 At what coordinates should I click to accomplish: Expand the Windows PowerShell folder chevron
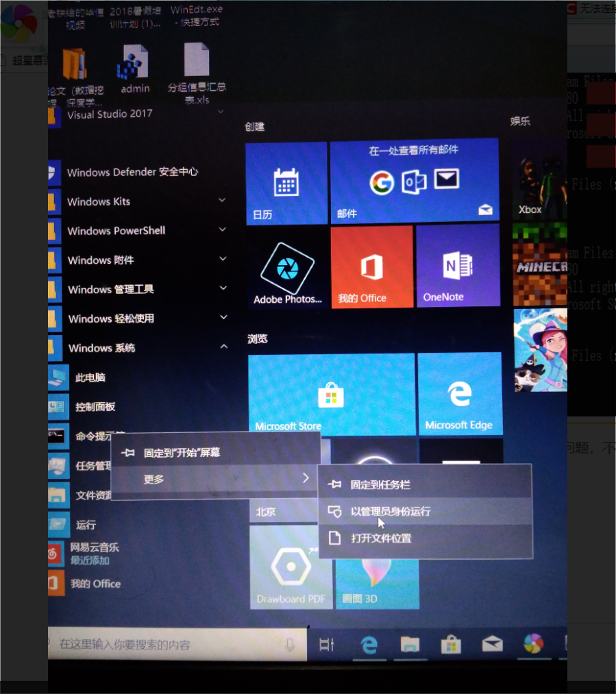click(x=223, y=230)
